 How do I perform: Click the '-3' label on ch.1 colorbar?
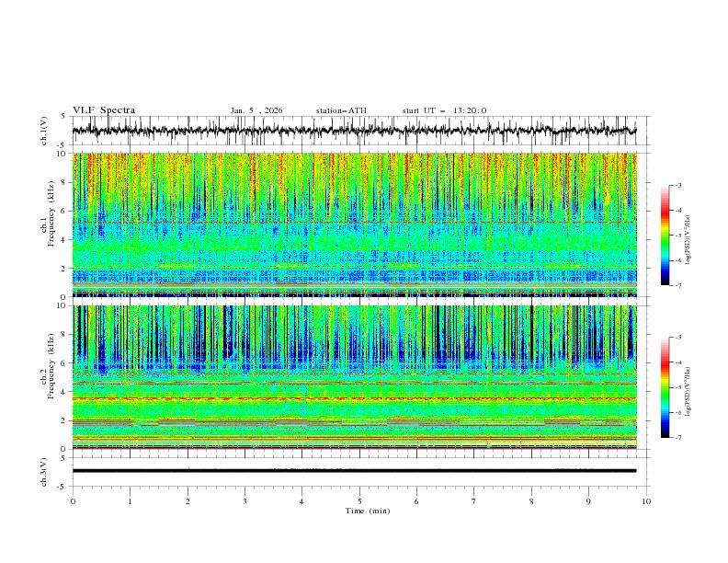pos(677,185)
